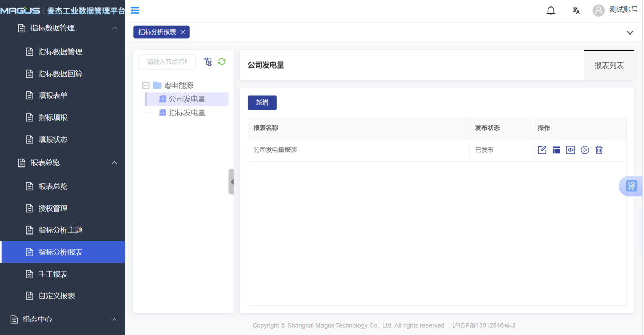
Task: Click the edit icon for 公司发电量报表
Action: [542, 150]
